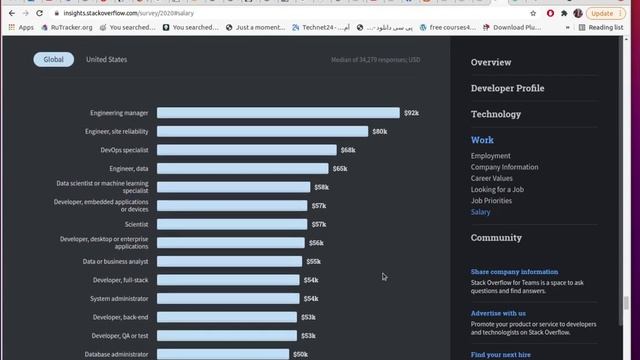Click the lock icon in the address bar
The height and width of the screenshot is (360, 640).
tap(57, 13)
